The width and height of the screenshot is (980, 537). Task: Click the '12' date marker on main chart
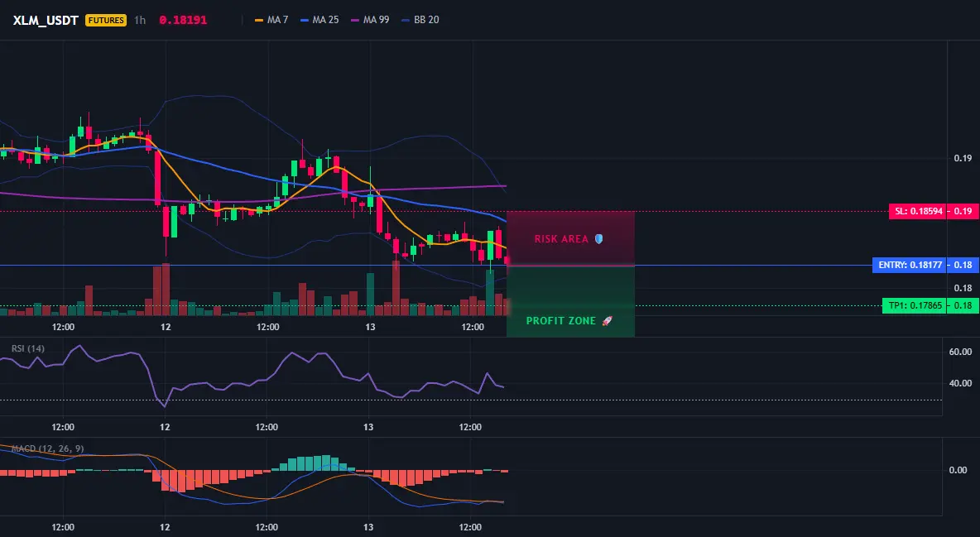166,327
